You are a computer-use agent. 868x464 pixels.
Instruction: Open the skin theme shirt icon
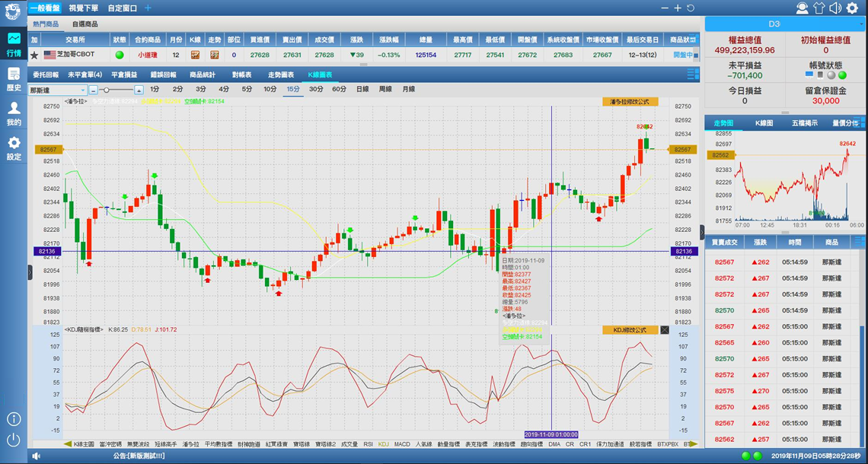tap(819, 8)
